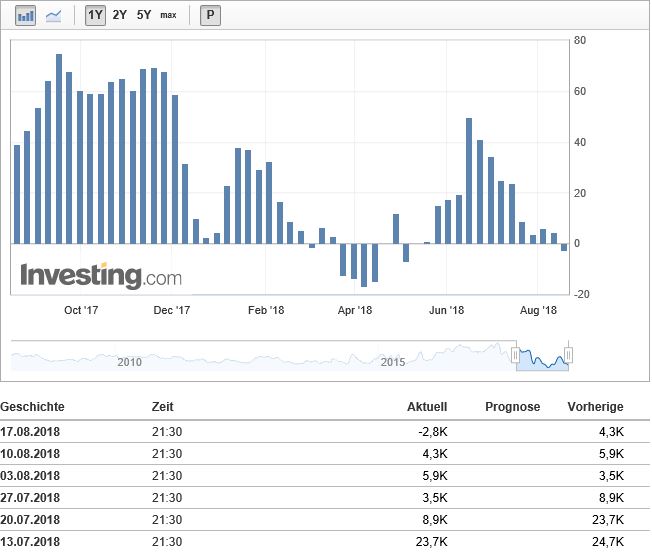Image resolution: width=652 pixels, height=559 pixels.
Task: Click the left handle of range navigator
Action: 516,355
